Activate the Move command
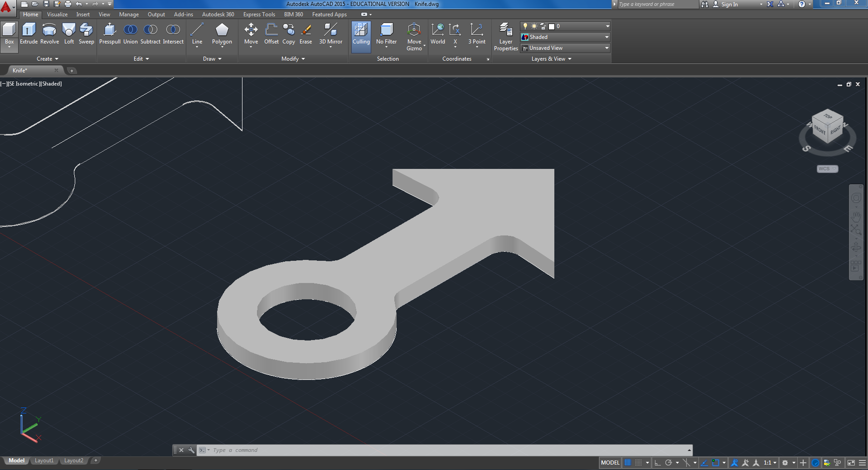This screenshot has height=470, width=868. point(251,34)
